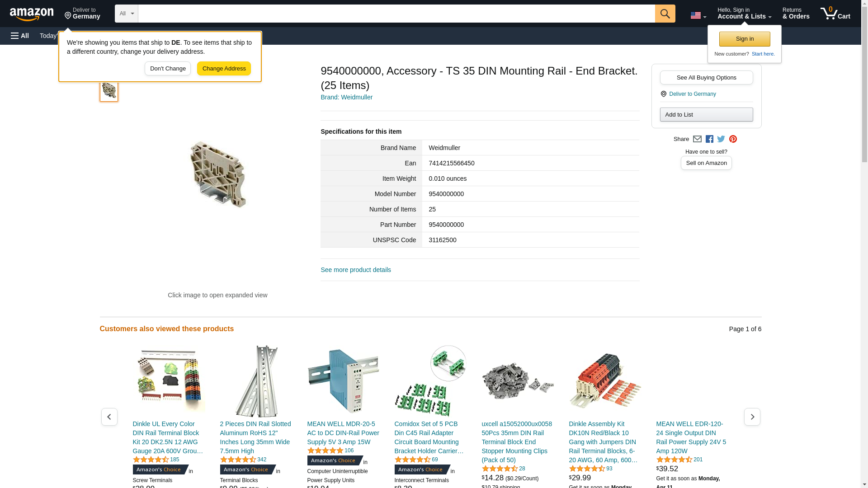Open Returns & Orders
Viewport: 868px width, 488px height.
pyautogui.click(x=796, y=14)
